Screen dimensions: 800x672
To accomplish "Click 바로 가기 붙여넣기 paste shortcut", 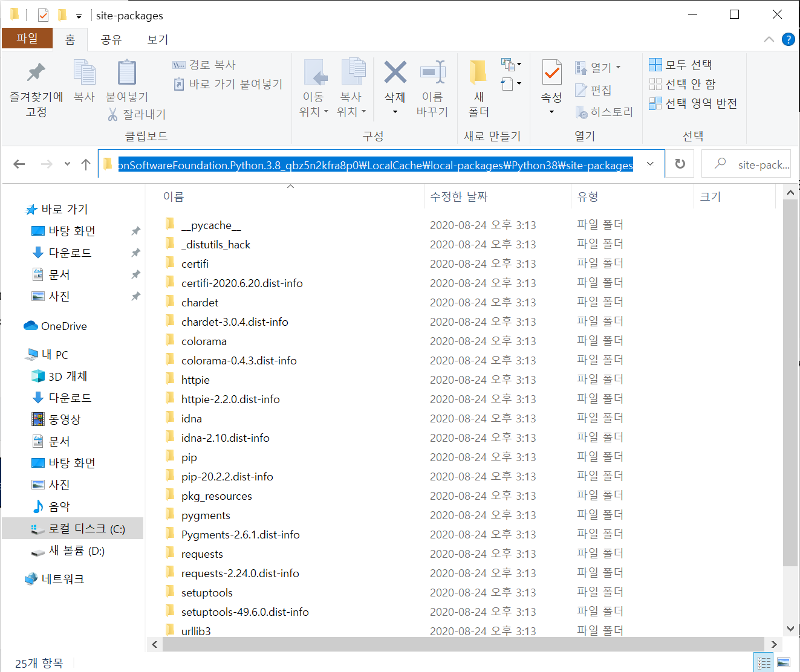I will click(x=229, y=84).
